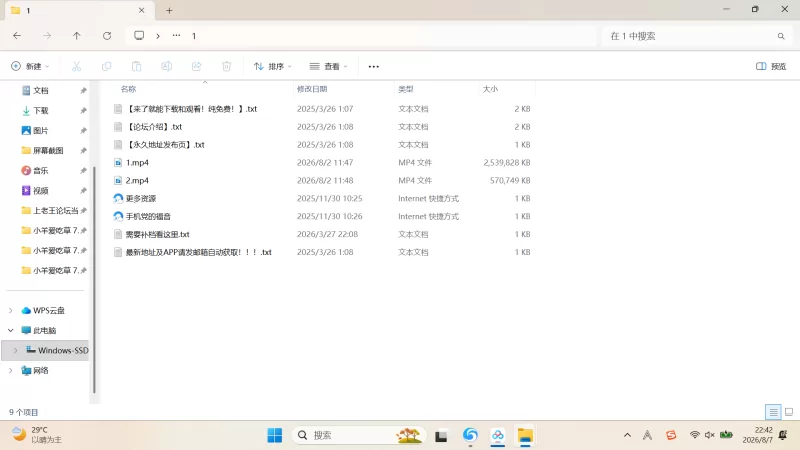
Task: Click the 1.mp4 file icon
Action: 118,163
